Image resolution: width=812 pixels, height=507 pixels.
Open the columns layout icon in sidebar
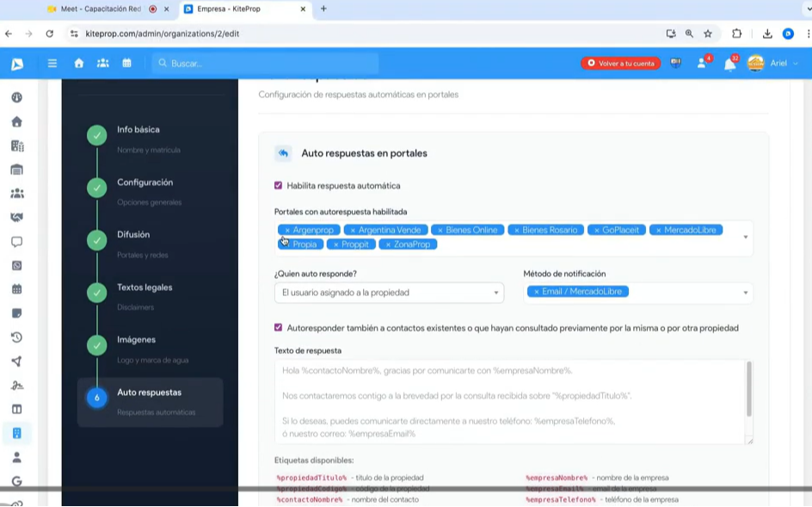(16, 409)
